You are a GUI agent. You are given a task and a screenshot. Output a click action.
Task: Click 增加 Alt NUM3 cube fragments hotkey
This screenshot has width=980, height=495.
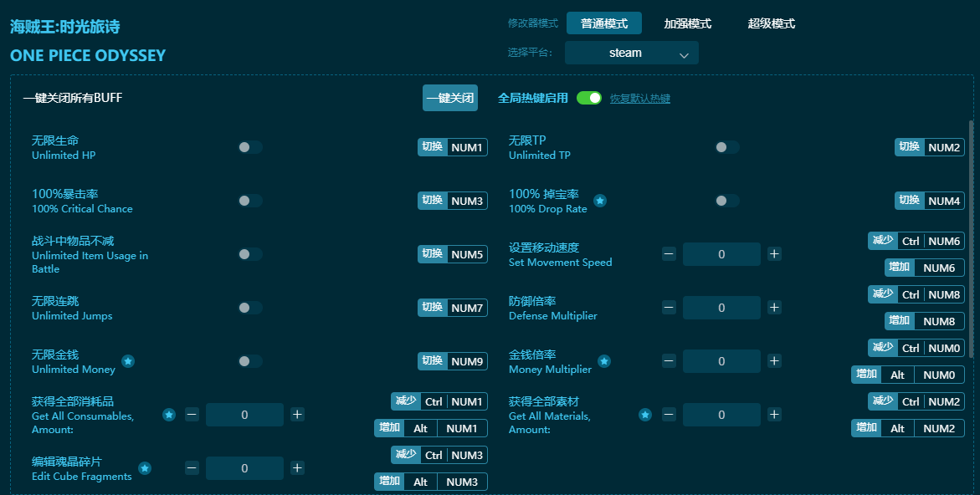431,482
